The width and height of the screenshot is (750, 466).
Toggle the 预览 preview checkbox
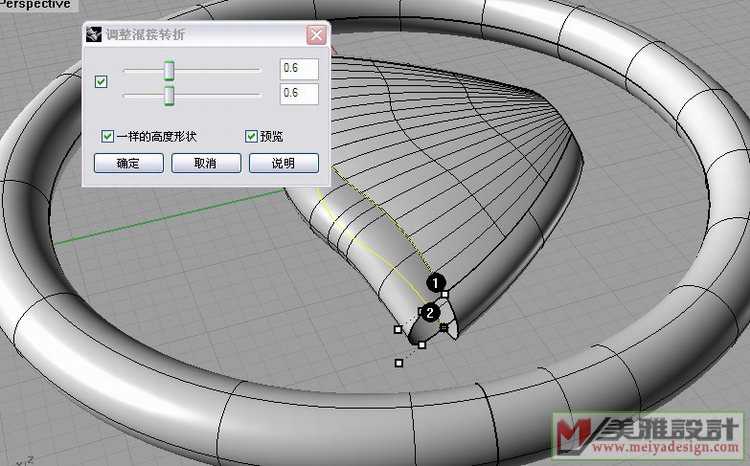click(x=252, y=136)
